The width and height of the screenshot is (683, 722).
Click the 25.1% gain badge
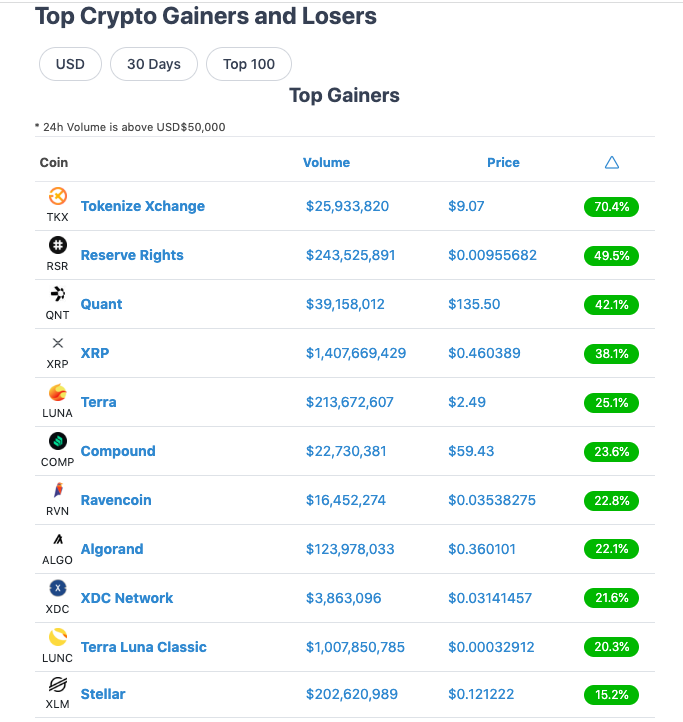[x=611, y=403]
